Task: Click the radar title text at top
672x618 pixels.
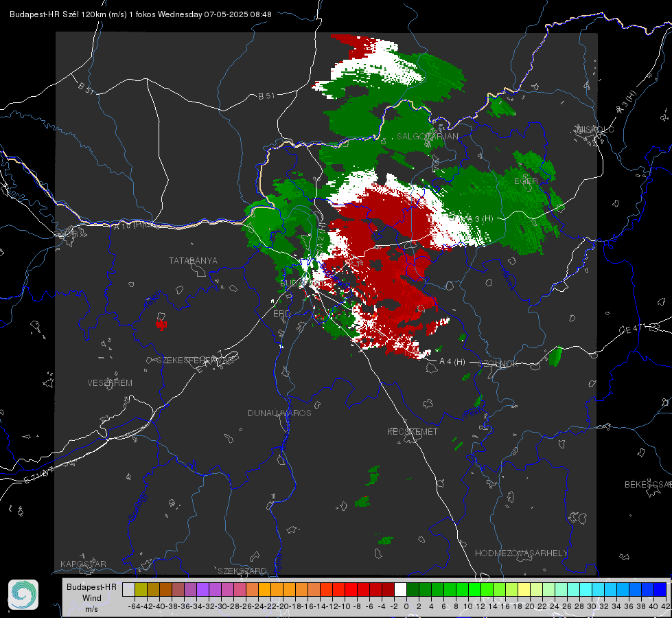Action: point(141,14)
